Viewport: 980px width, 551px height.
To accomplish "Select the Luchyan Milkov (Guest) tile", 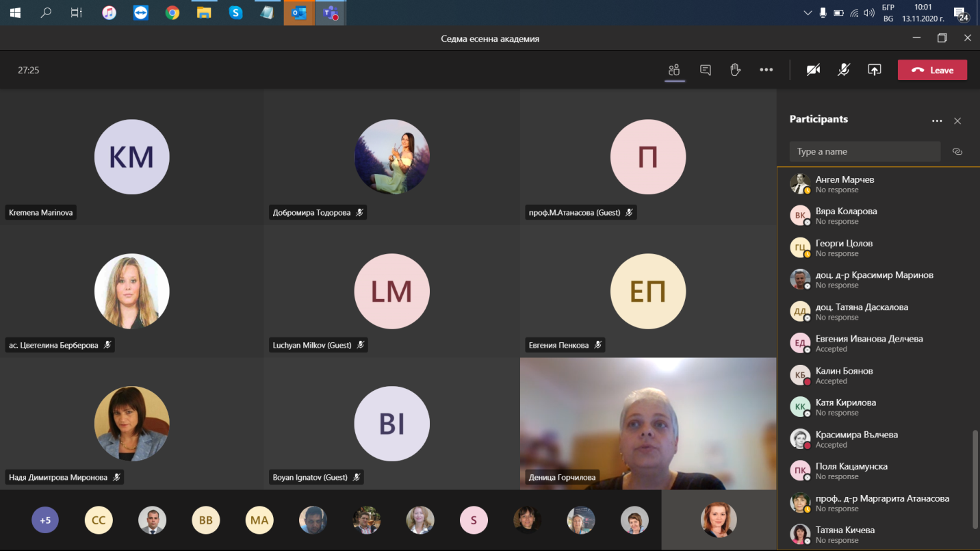I will coord(391,291).
